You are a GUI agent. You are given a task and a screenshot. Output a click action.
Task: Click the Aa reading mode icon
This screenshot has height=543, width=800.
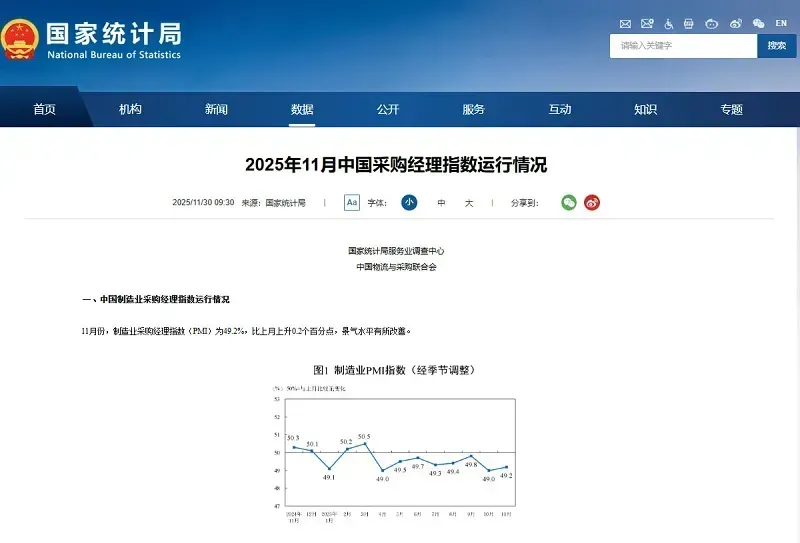tap(352, 202)
